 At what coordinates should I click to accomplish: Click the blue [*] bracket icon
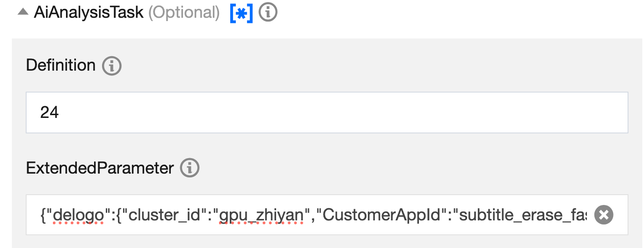(241, 13)
